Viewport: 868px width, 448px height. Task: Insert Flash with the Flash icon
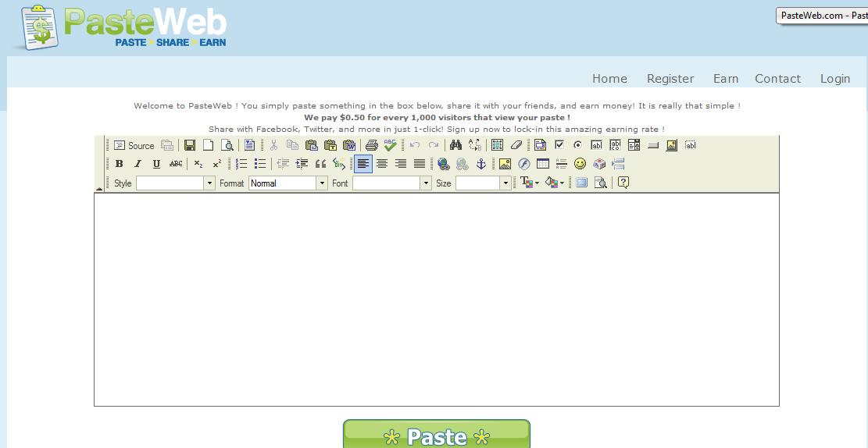pos(523,164)
